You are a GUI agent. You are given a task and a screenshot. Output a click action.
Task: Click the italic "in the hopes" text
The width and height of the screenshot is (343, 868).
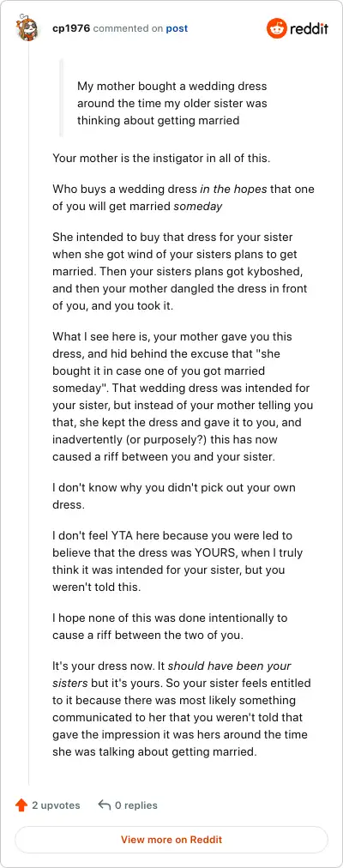pyautogui.click(x=233, y=189)
